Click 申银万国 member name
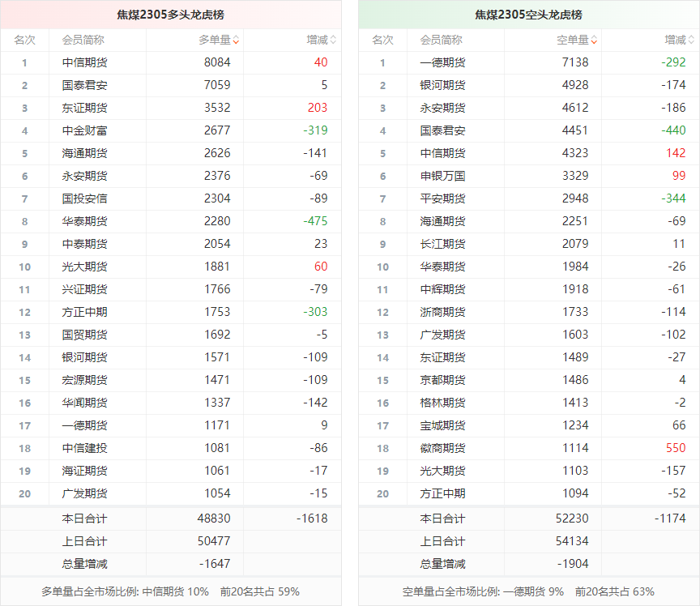This screenshot has width=700, height=606. click(x=442, y=176)
